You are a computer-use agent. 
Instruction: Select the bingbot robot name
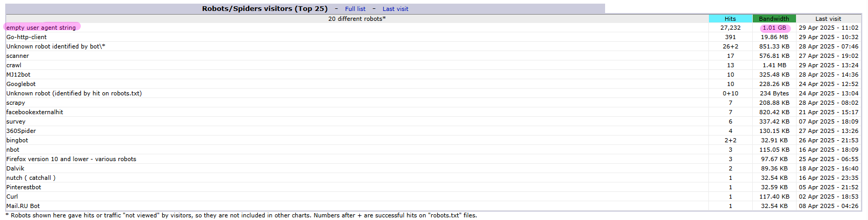coord(17,140)
